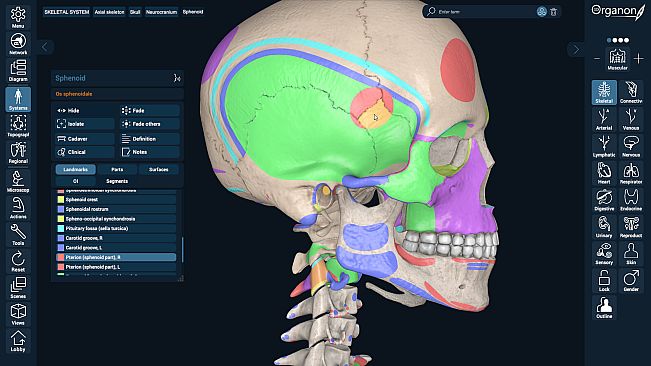The height and width of the screenshot is (366, 651).
Task: Select Sphenoid breadcrumb
Action: click(193, 12)
